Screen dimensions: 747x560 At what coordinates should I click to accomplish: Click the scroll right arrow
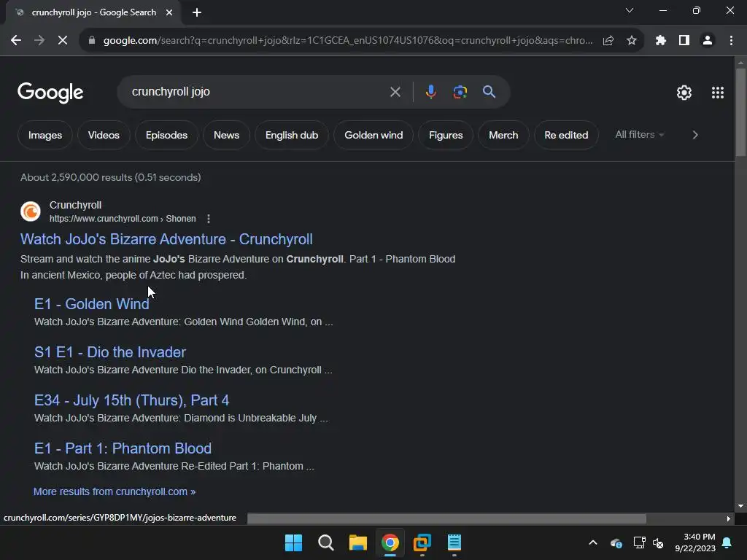tap(729, 518)
